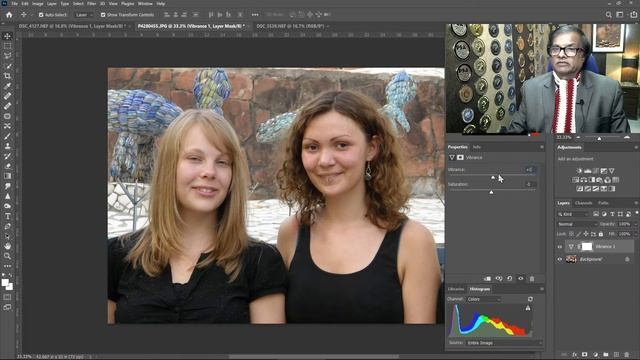Select the Lasso tool
Screen dimensions: 640x360
point(7,56)
